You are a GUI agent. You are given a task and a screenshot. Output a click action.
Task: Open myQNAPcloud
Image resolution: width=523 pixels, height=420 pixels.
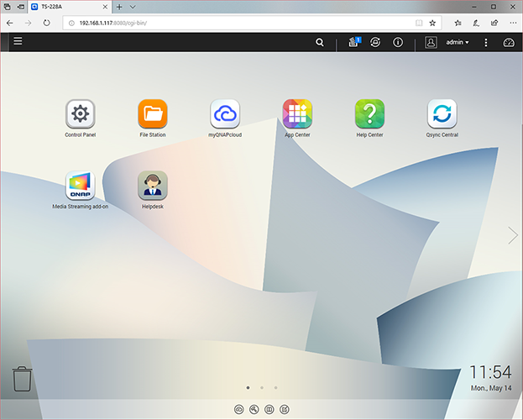pyautogui.click(x=225, y=114)
